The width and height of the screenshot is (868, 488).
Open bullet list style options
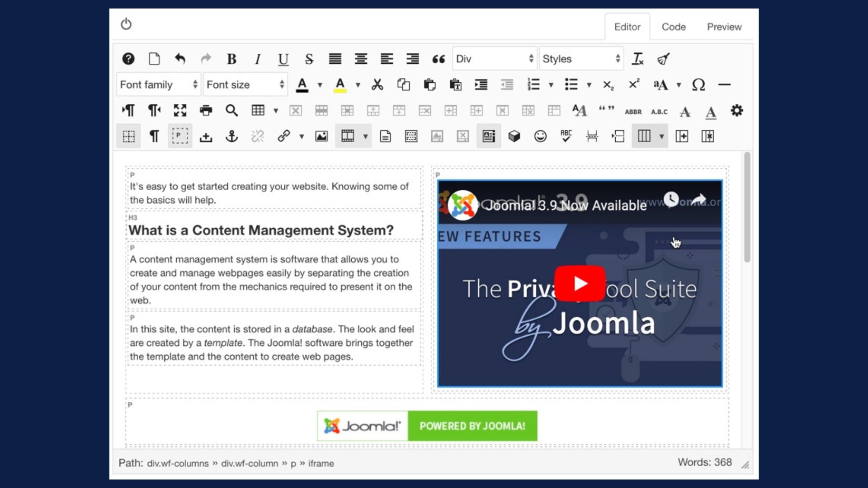[x=589, y=84]
